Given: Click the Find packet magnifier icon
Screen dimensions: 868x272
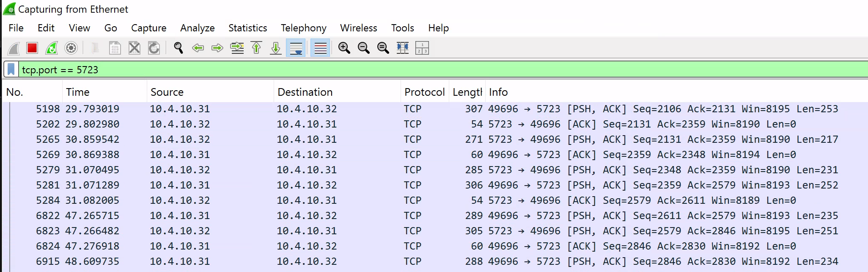Looking at the screenshot, I should click(178, 48).
